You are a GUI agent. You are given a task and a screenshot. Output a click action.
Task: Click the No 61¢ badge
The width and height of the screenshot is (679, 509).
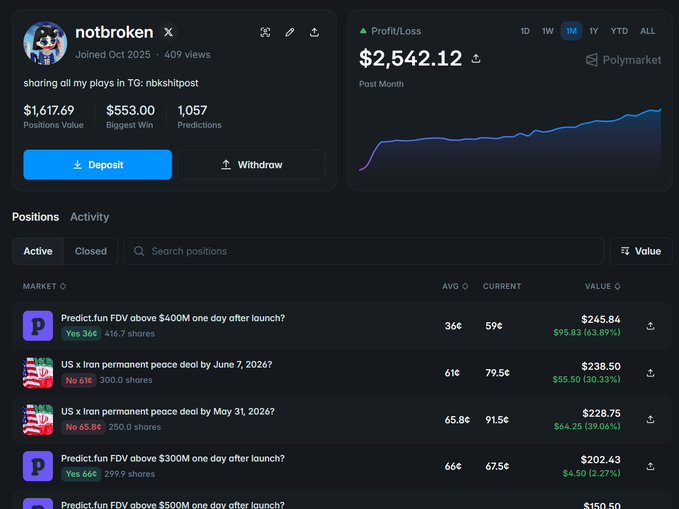pos(78,380)
